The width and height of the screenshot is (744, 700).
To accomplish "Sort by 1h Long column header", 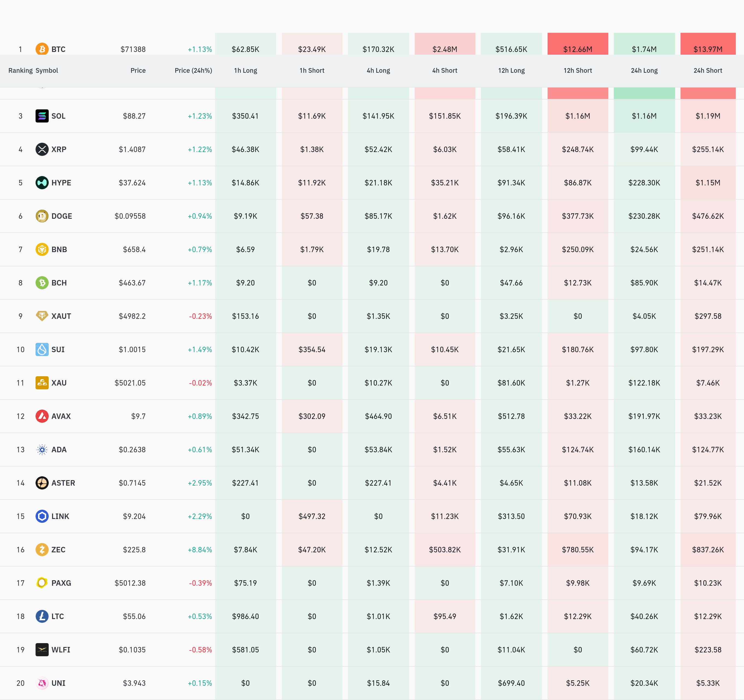I will (246, 70).
